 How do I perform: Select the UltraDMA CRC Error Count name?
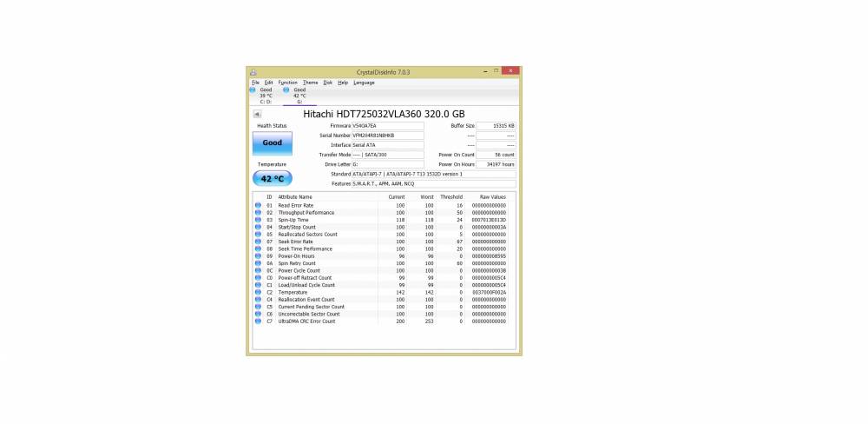[x=306, y=321]
